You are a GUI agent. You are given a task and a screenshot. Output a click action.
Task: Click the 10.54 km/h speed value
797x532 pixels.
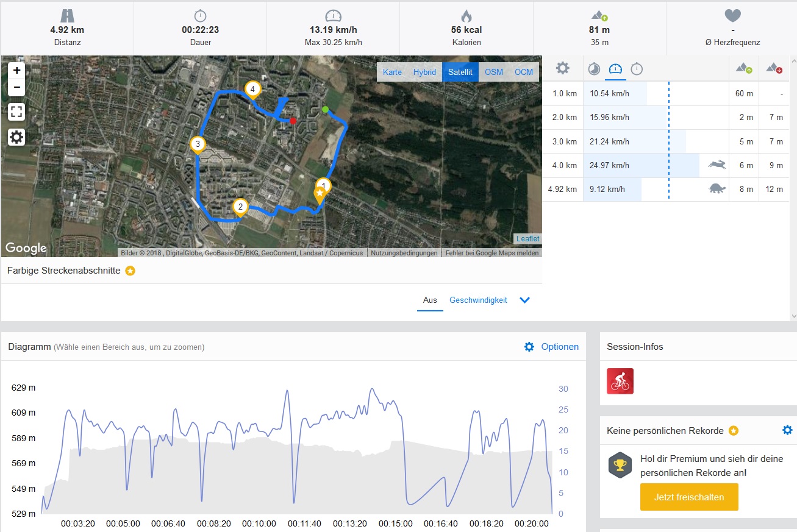(609, 93)
